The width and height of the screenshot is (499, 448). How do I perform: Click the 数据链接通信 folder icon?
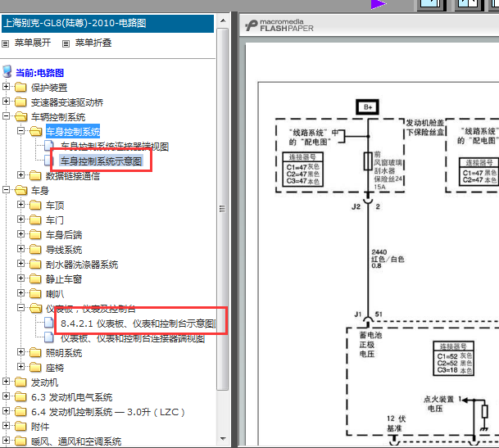[x=35, y=175]
